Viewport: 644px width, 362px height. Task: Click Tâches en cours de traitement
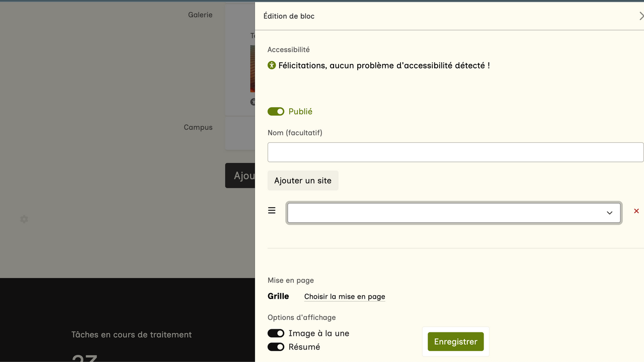(x=131, y=335)
